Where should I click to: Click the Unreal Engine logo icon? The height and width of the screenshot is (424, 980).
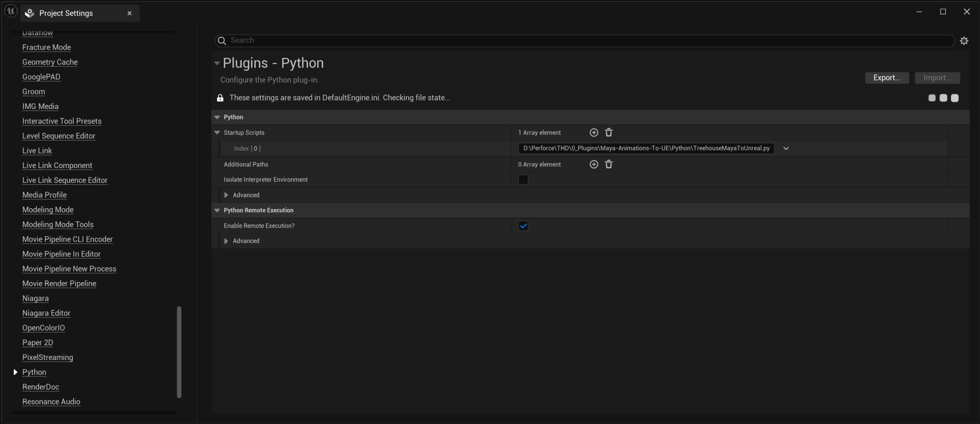click(11, 11)
